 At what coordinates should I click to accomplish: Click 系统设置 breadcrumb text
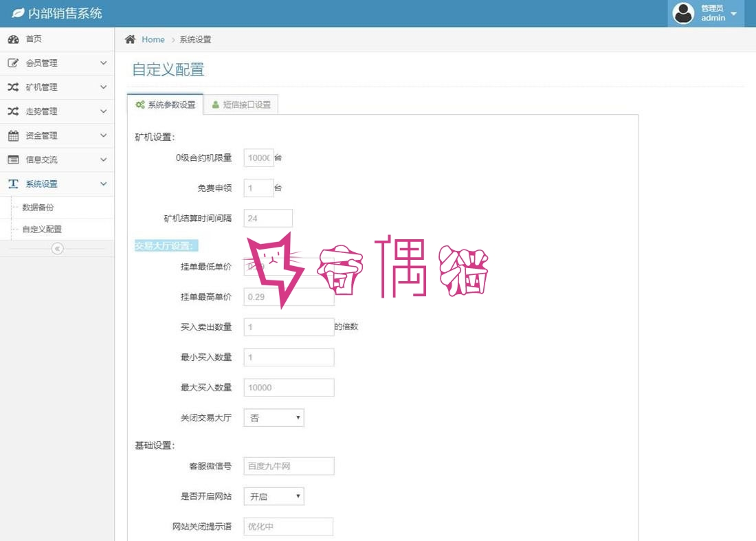coord(195,40)
